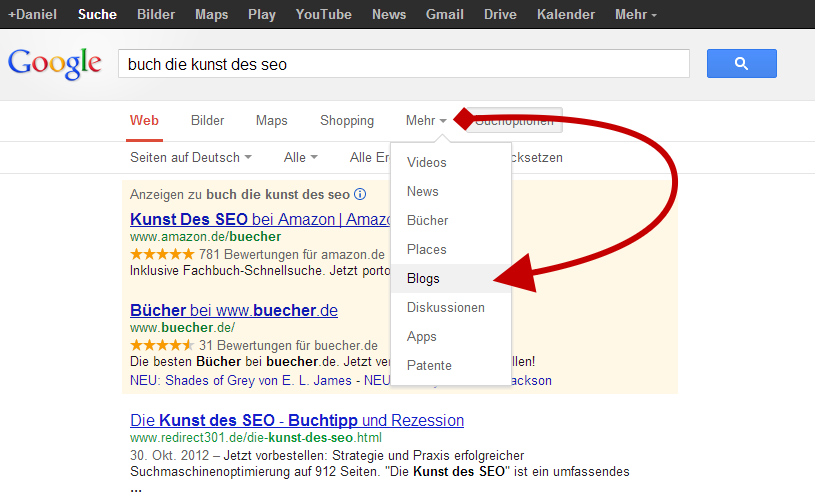Click the Suchoptionen button
The image size is (815, 500).
pyautogui.click(x=515, y=121)
